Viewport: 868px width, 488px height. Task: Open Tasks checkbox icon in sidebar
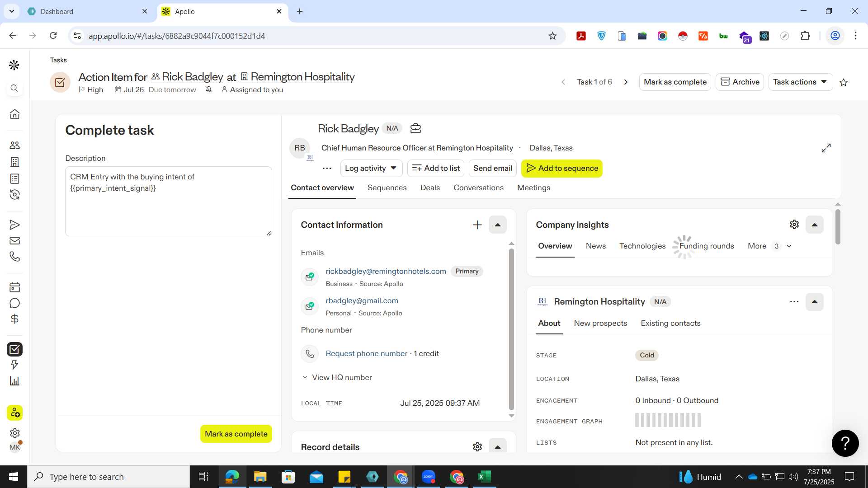pyautogui.click(x=14, y=349)
